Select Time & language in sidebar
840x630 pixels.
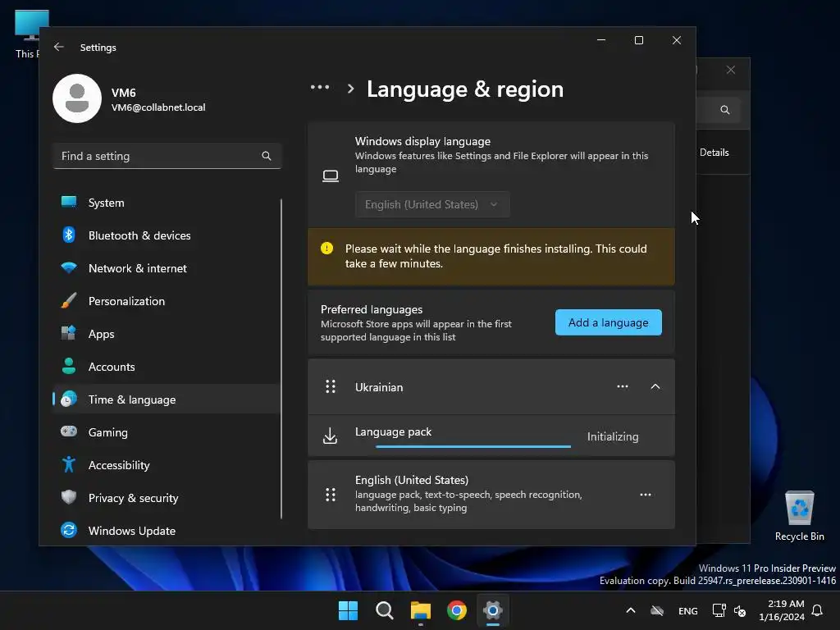(167, 399)
